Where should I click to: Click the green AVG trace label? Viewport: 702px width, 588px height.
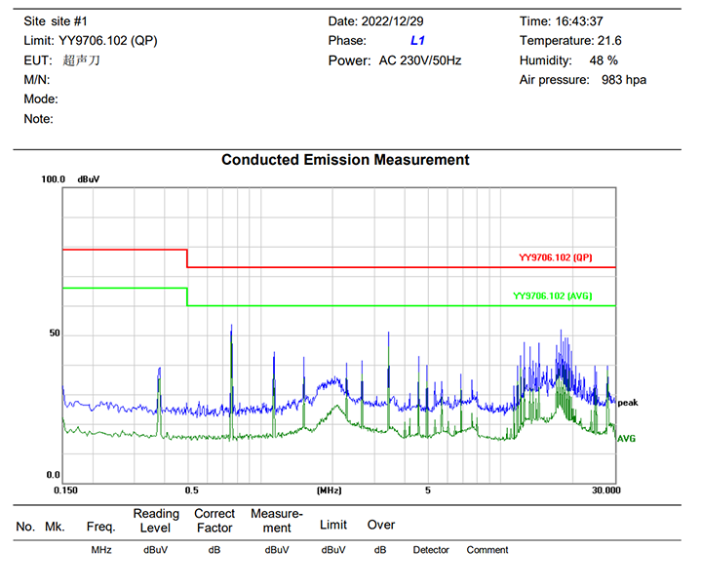pyautogui.click(x=626, y=439)
